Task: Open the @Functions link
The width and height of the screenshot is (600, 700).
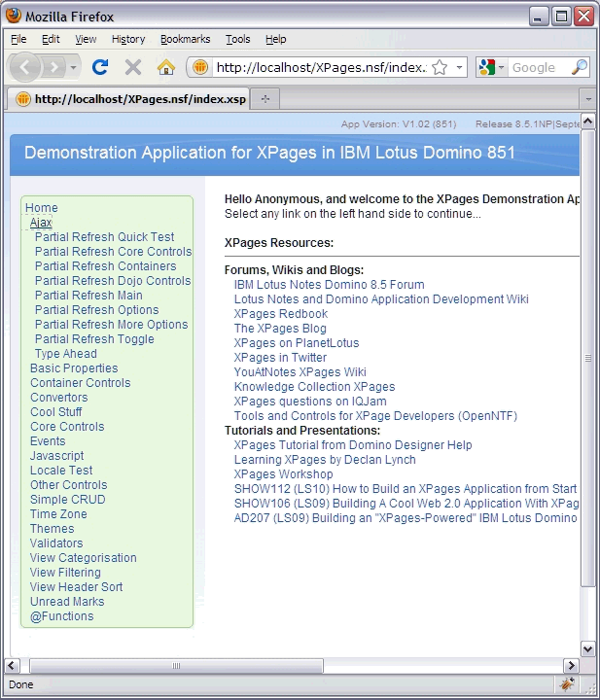Action: pos(61,616)
